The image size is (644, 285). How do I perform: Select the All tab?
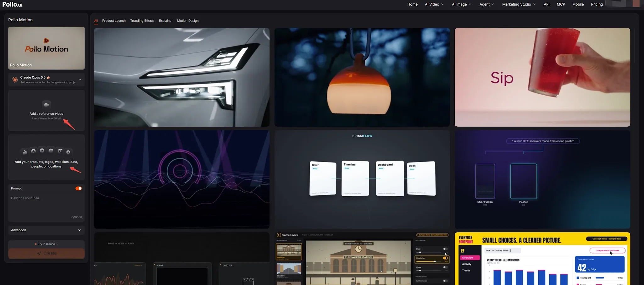point(96,21)
